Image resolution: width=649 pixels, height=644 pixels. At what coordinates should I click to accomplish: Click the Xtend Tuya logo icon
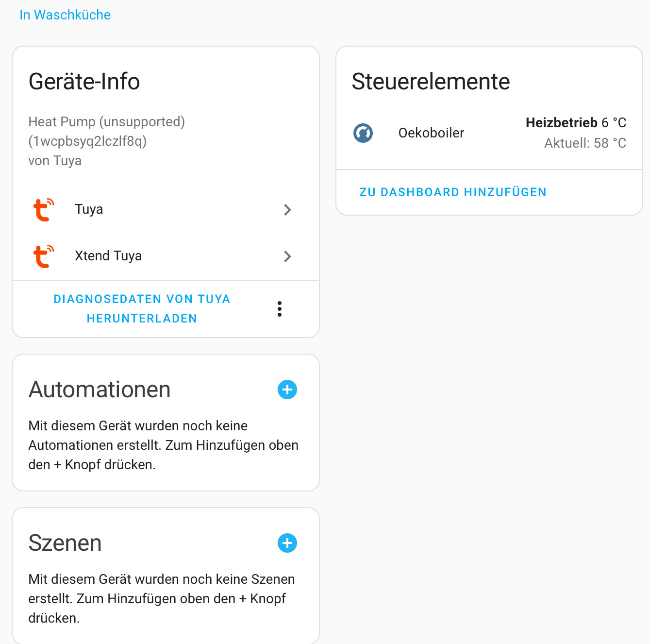pyautogui.click(x=44, y=256)
